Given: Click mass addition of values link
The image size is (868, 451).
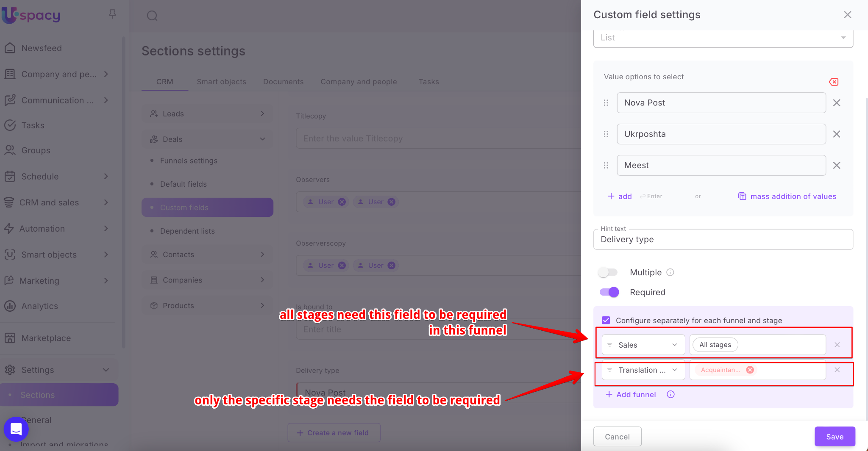Looking at the screenshot, I should click(x=793, y=196).
